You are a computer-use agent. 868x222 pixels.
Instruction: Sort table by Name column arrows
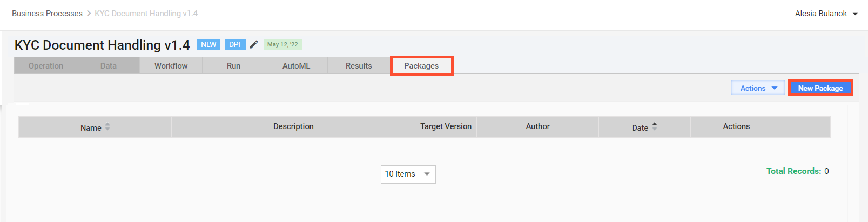coord(107,126)
